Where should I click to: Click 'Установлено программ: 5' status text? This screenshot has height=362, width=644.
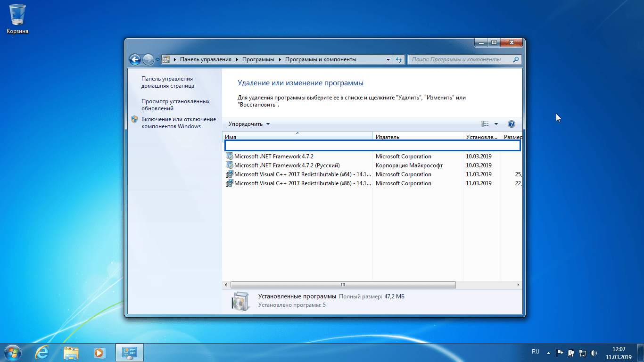pyautogui.click(x=292, y=305)
